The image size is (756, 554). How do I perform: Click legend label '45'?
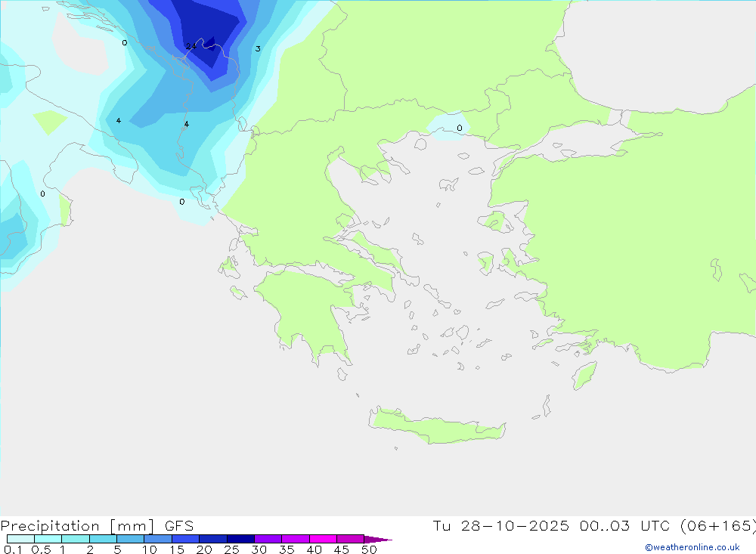[342, 549]
